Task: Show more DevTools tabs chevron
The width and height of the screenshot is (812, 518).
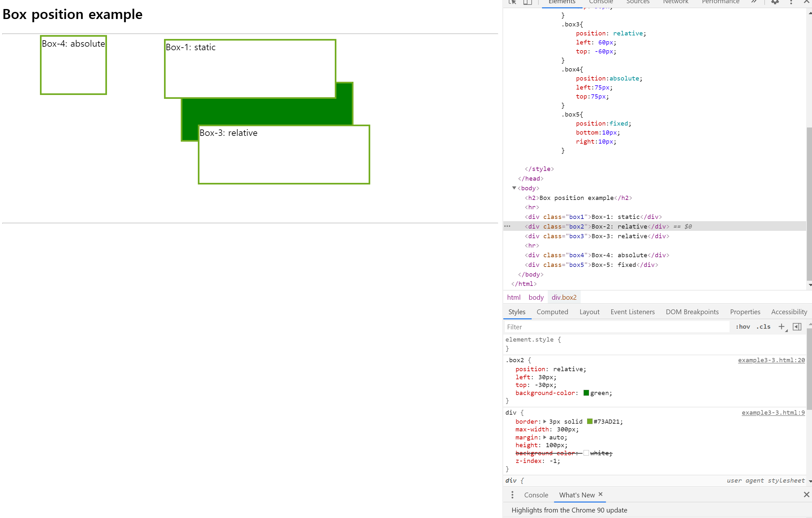Action: pos(754,2)
